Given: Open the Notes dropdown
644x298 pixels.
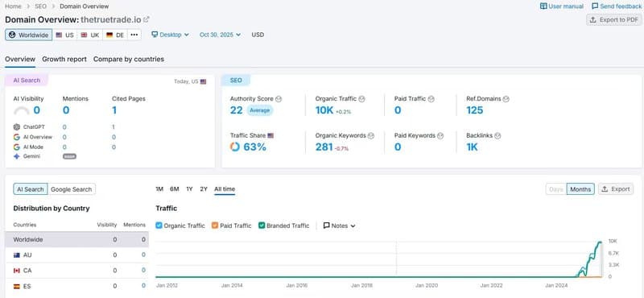Looking at the screenshot, I should click(339, 226).
